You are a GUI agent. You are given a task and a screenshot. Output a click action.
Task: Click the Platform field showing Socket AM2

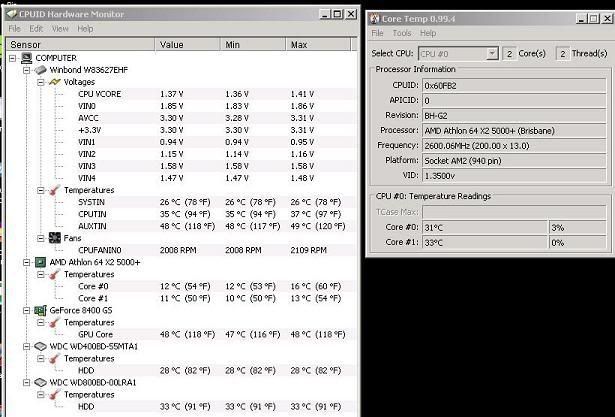(514, 161)
